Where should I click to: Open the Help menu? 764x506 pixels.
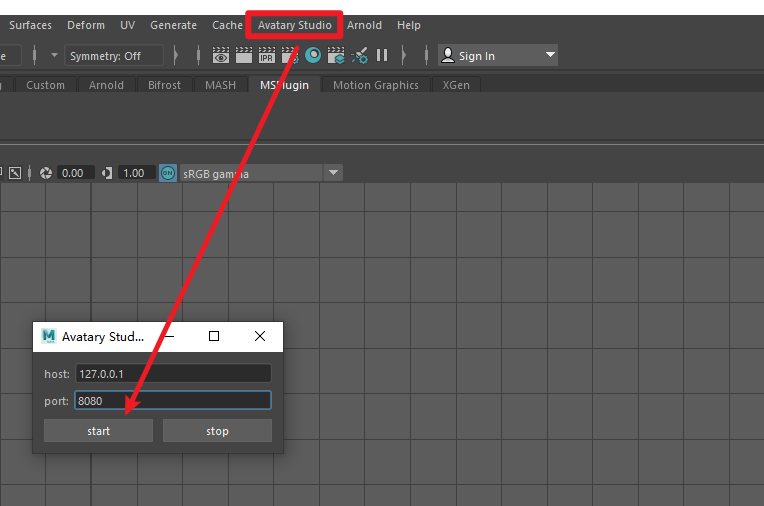pyautogui.click(x=408, y=25)
